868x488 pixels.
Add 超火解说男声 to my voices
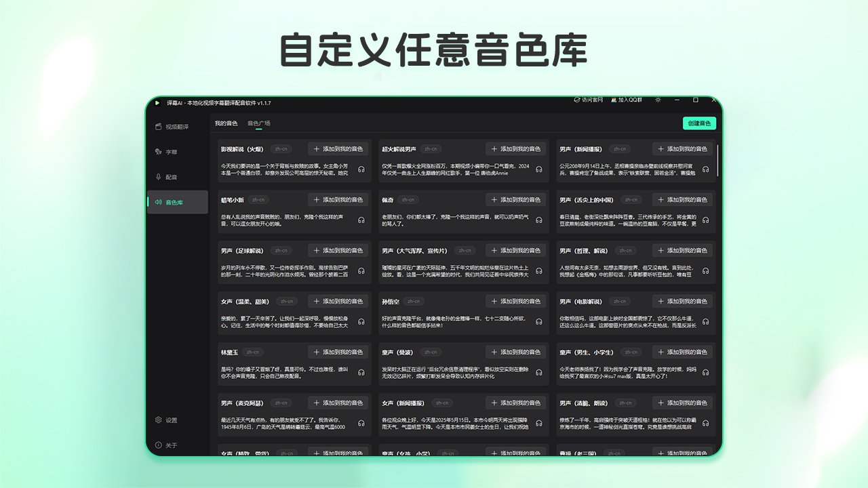[x=515, y=149]
